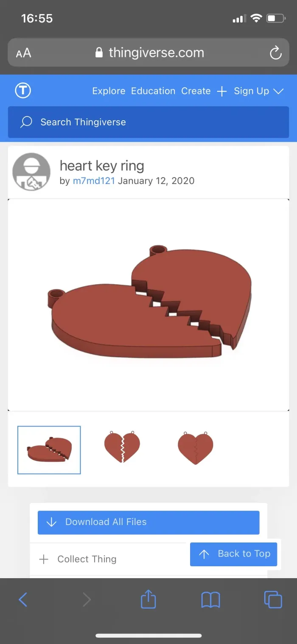The image size is (297, 644).
Task: Show open tabs via the tabs icon
Action: click(273, 599)
